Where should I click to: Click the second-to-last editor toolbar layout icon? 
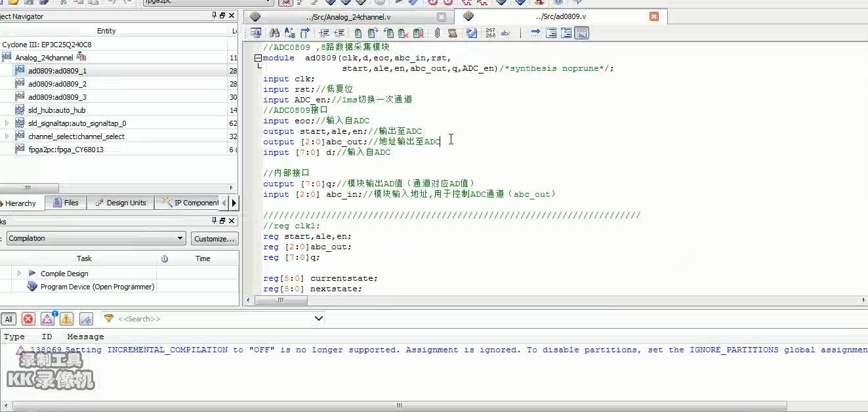[566, 33]
